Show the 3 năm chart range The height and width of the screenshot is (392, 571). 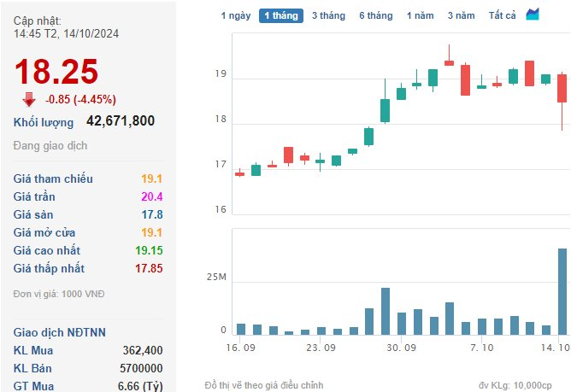462,15
